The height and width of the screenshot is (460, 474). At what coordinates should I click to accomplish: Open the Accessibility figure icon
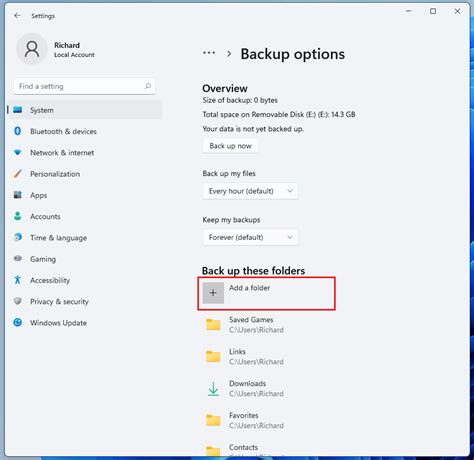tap(18, 280)
